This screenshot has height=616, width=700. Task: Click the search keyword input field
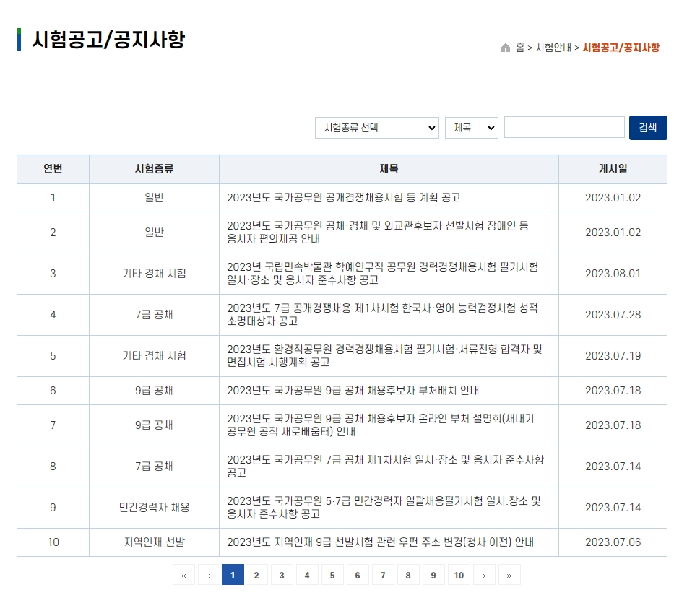(x=563, y=127)
